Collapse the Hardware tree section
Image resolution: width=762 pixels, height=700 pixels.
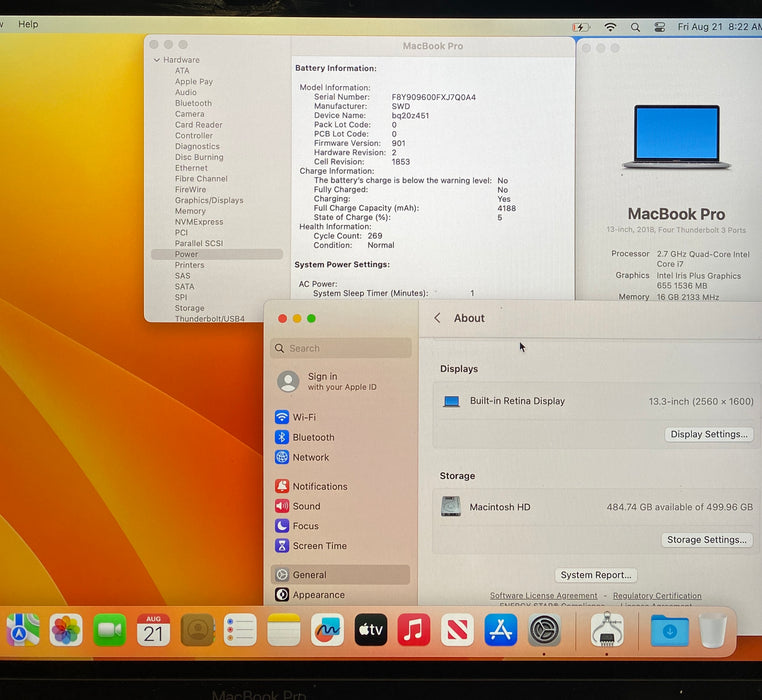[x=156, y=60]
